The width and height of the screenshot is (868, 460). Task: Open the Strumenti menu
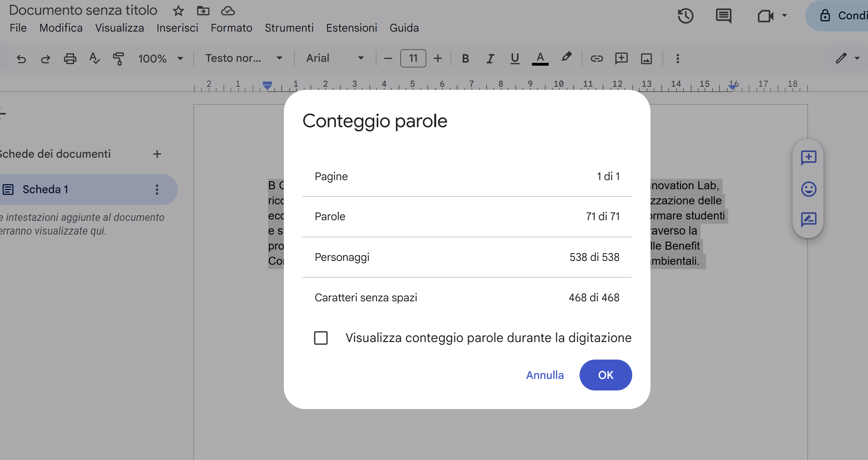click(289, 28)
